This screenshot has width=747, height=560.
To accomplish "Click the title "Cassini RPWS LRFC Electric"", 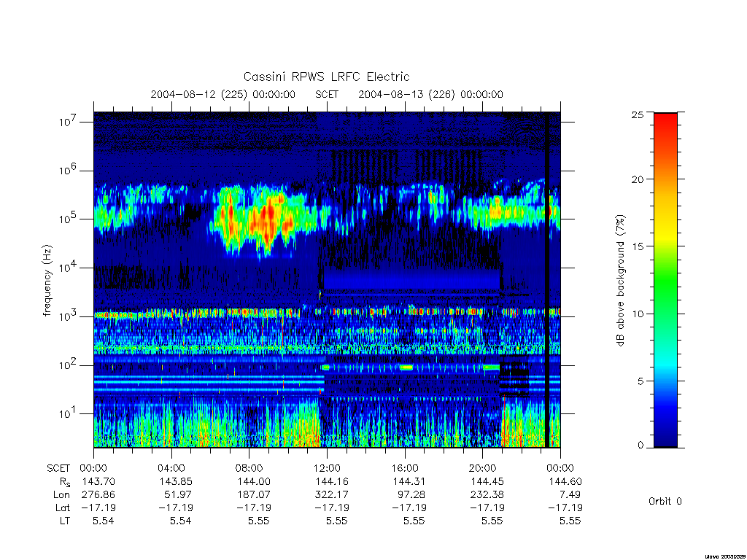I will coord(326,77).
